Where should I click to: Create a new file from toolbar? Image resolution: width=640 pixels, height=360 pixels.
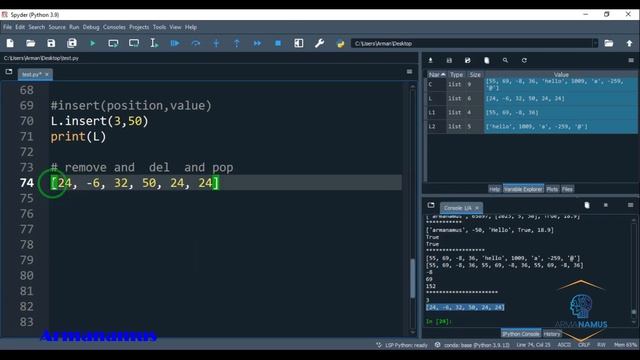(x=10, y=43)
